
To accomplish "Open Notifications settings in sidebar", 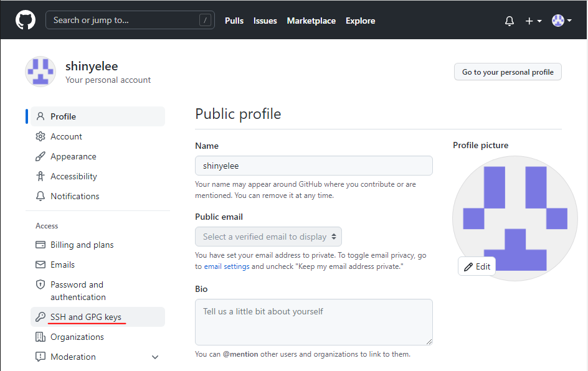I will coord(98,196).
